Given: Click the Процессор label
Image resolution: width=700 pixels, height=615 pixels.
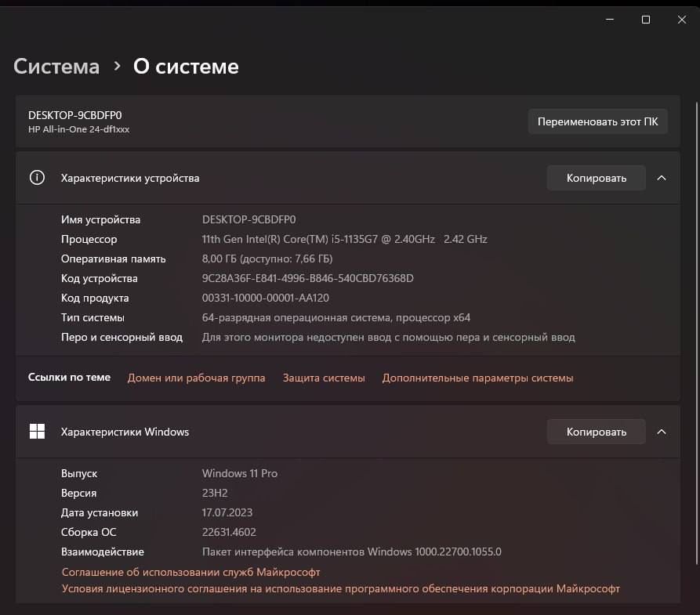Looking at the screenshot, I should pyautogui.click(x=89, y=239).
